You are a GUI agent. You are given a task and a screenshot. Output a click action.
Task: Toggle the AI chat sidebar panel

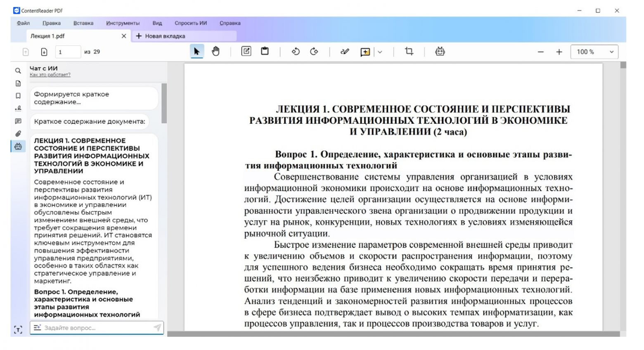[x=18, y=146]
